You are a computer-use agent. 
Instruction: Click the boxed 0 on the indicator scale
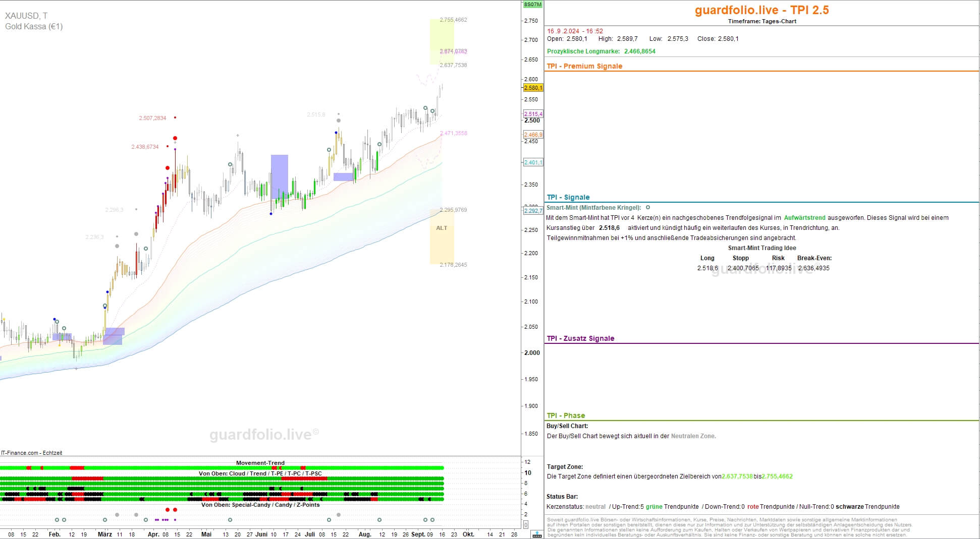(526, 525)
